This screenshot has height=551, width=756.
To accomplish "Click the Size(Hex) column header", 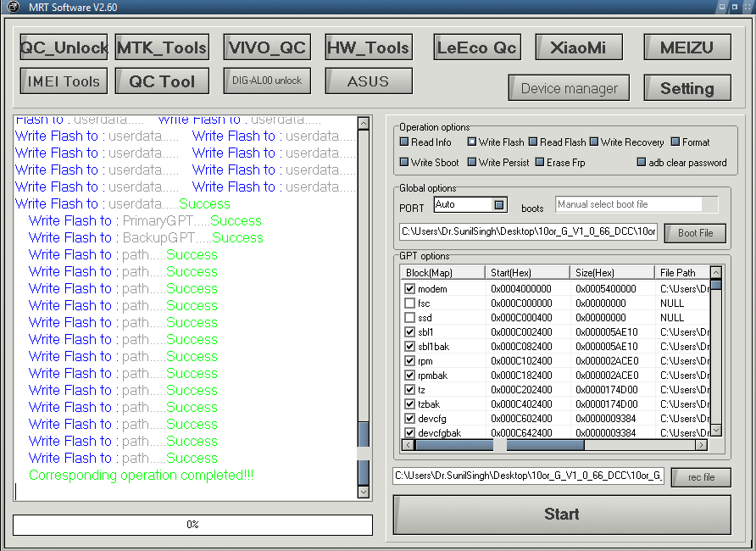I will [x=612, y=272].
